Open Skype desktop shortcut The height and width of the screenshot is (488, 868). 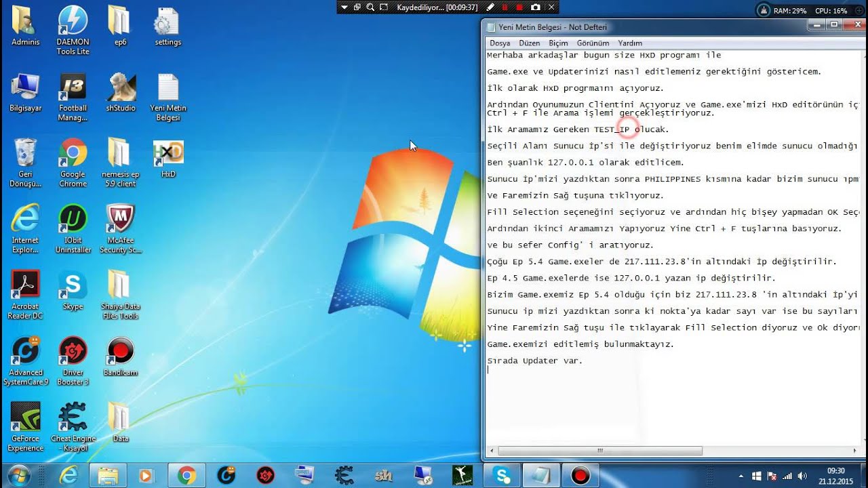[x=73, y=291]
